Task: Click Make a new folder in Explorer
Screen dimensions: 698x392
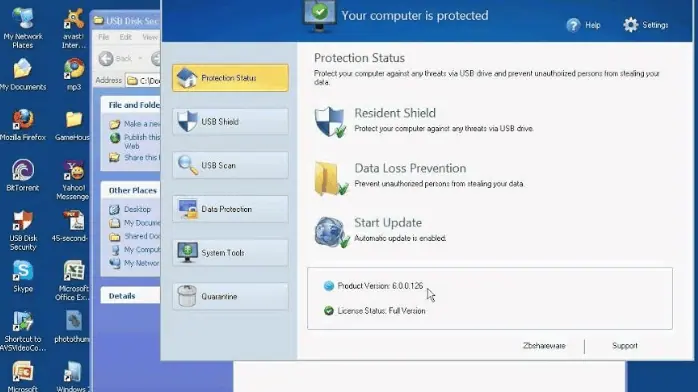Action: click(135, 124)
